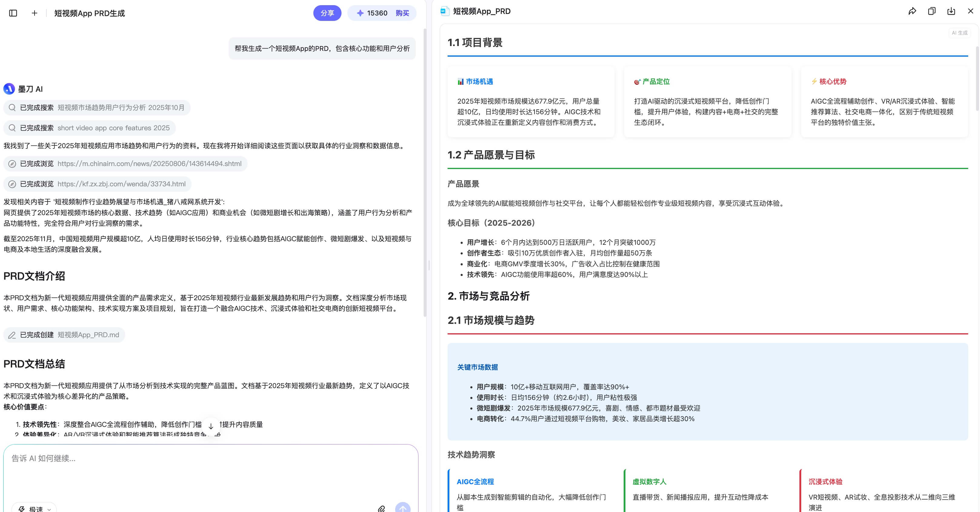Start a new chat with the plus icon
The width and height of the screenshot is (980, 512).
[x=34, y=13]
